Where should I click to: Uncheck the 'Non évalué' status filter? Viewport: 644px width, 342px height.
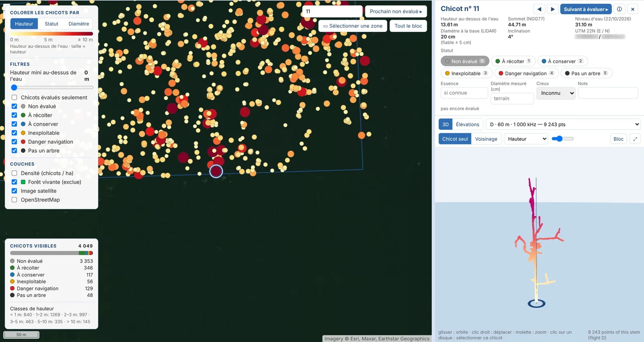click(14, 106)
